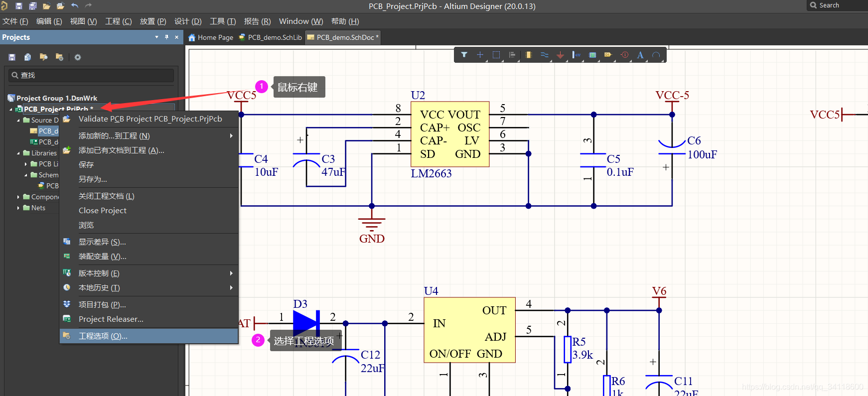868x396 pixels.
Task: Select the Parameter Set directive tool
Action: (x=624, y=55)
